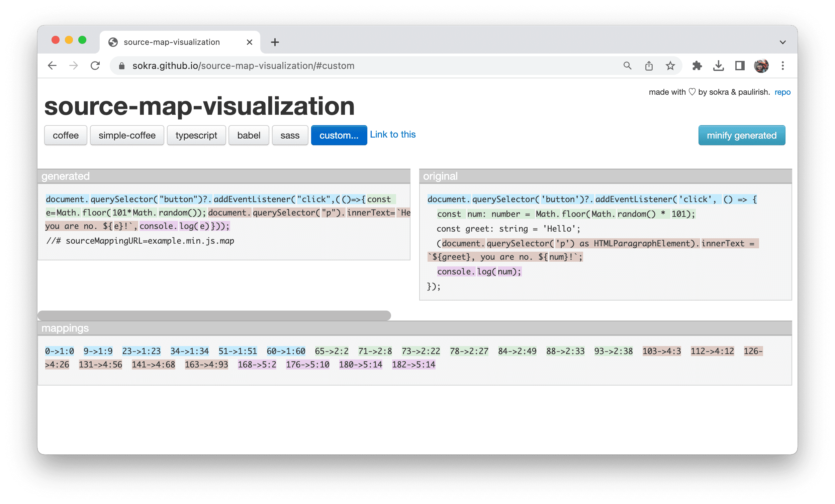Click the 'custom...' active preset button
The height and width of the screenshot is (504, 835).
click(x=337, y=135)
